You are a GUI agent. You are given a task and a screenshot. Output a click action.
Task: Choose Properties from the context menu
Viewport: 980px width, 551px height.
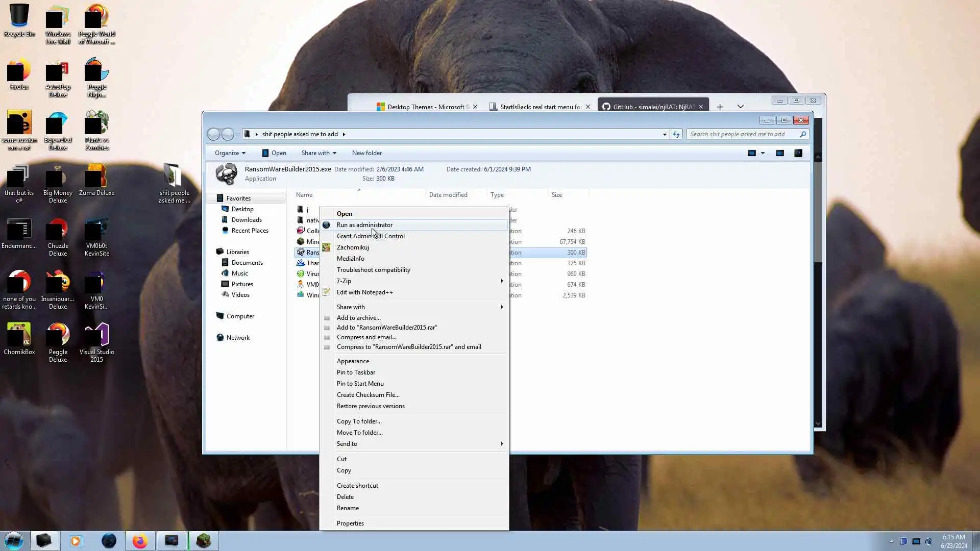coord(350,523)
